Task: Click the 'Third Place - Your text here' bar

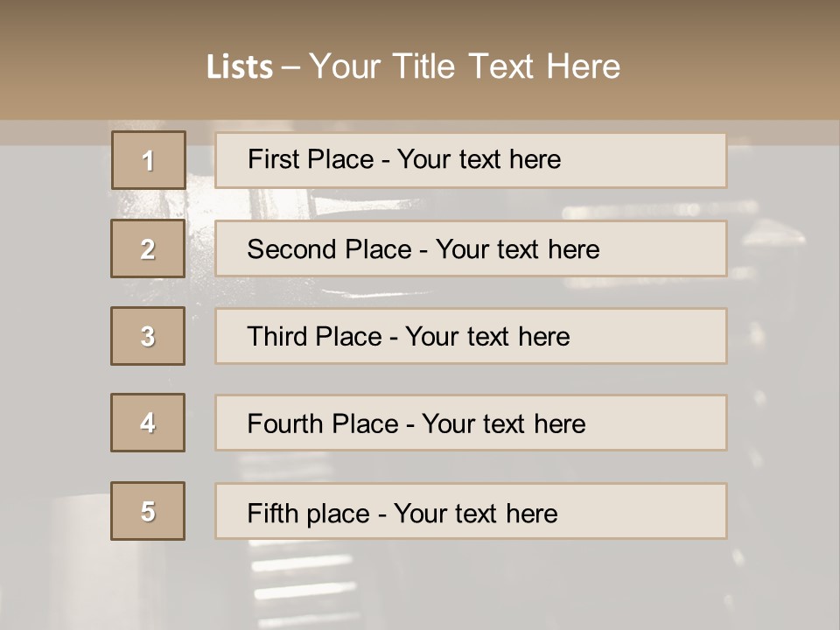Action: (471, 336)
